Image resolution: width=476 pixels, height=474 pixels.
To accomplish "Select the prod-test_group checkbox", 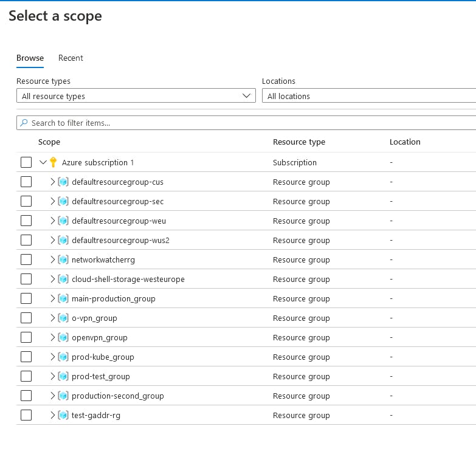I will 26,376.
